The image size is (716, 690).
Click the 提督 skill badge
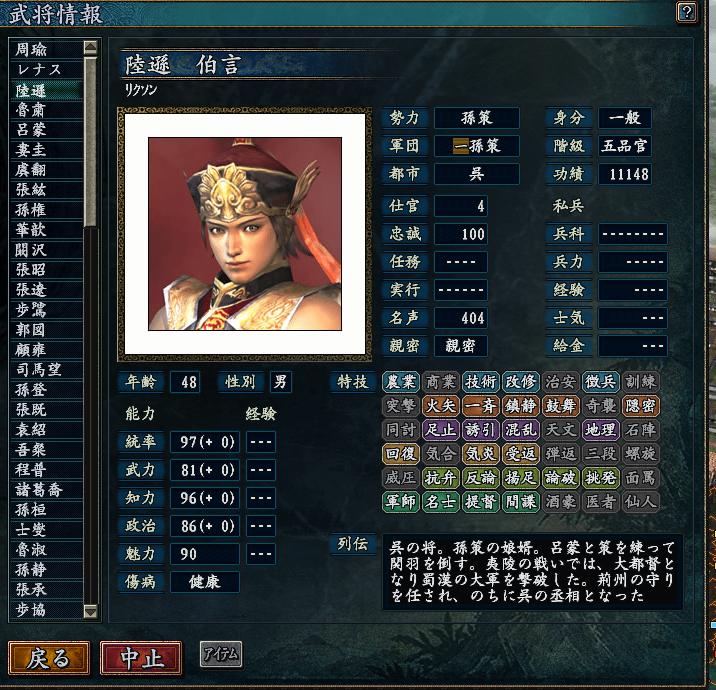point(480,502)
